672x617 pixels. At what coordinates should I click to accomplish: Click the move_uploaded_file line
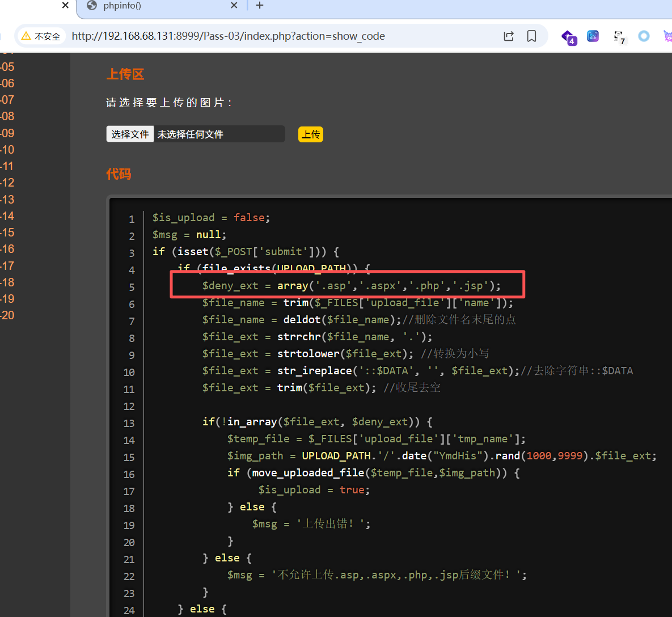click(x=373, y=472)
